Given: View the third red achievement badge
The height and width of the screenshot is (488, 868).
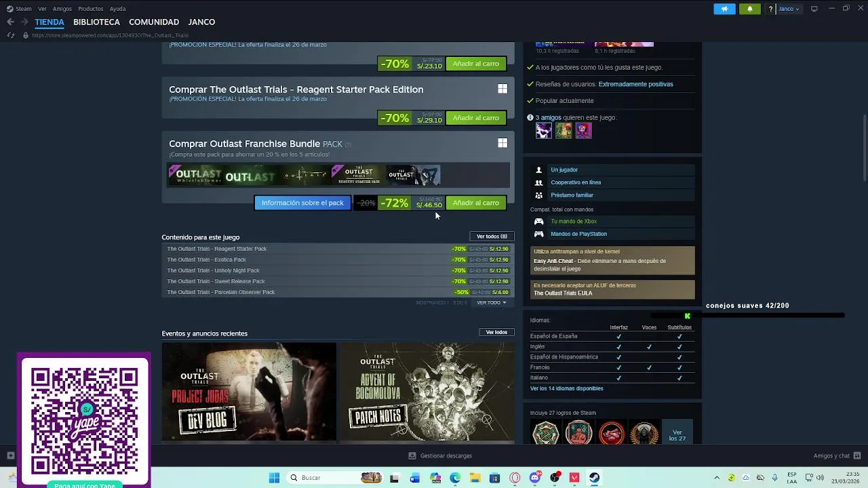Looking at the screenshot, I should click(611, 432).
